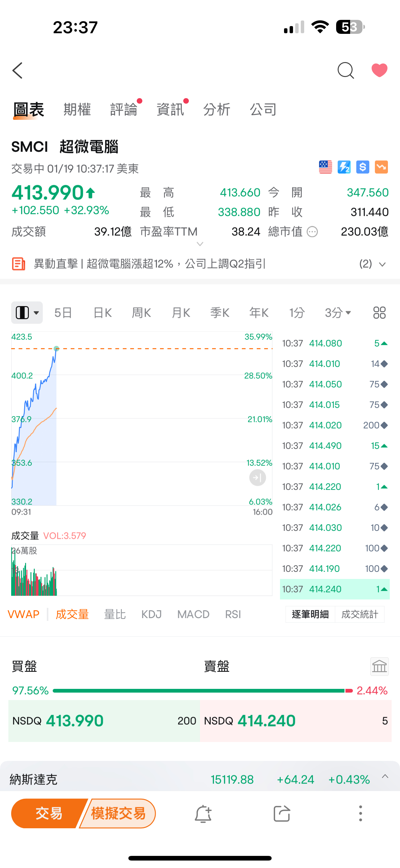The height and width of the screenshot is (868, 400).
Task: Tap the 市盈率TTM label
Action: click(x=169, y=232)
